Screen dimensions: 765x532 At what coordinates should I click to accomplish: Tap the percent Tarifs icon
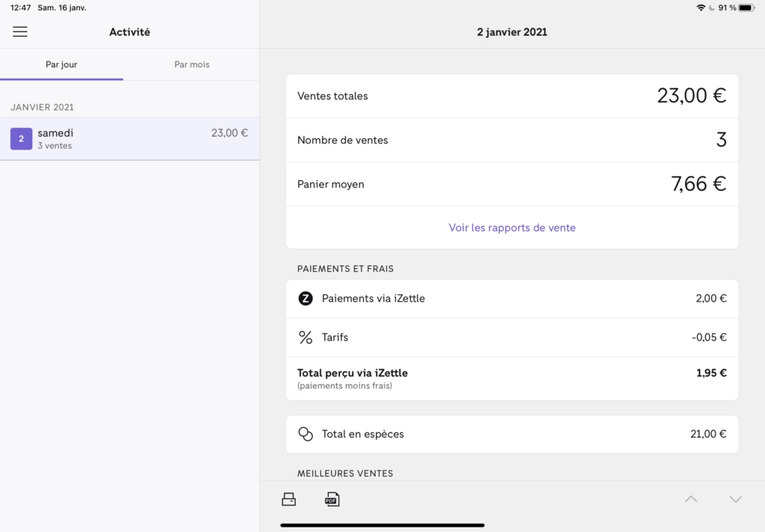(306, 337)
